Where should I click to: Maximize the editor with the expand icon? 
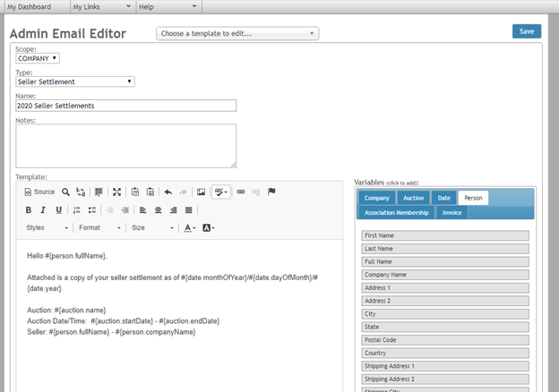pyautogui.click(x=117, y=192)
